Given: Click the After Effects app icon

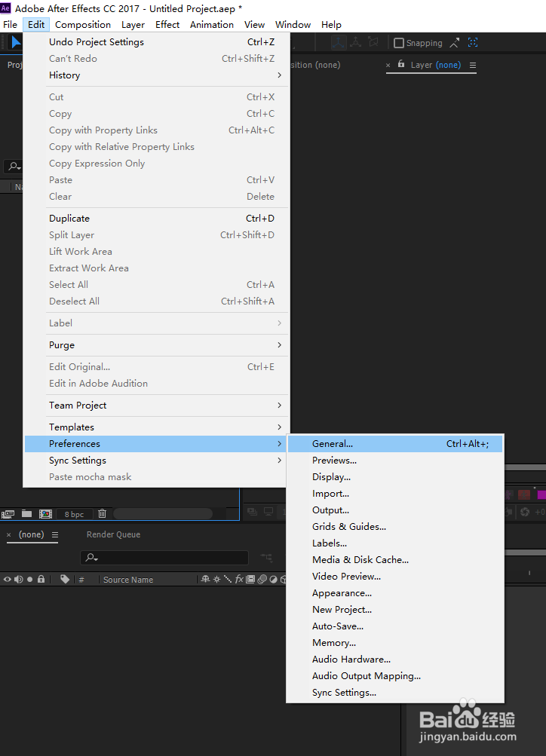Looking at the screenshot, I should pos(6,8).
